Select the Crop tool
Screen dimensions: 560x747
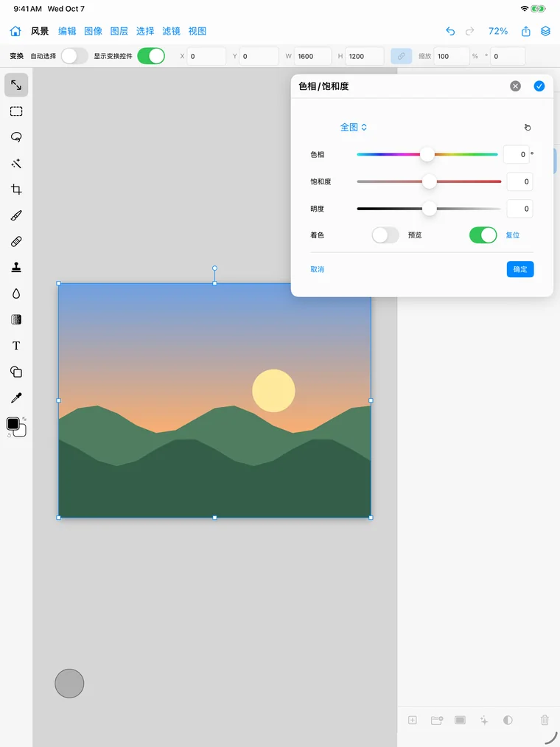coord(16,189)
